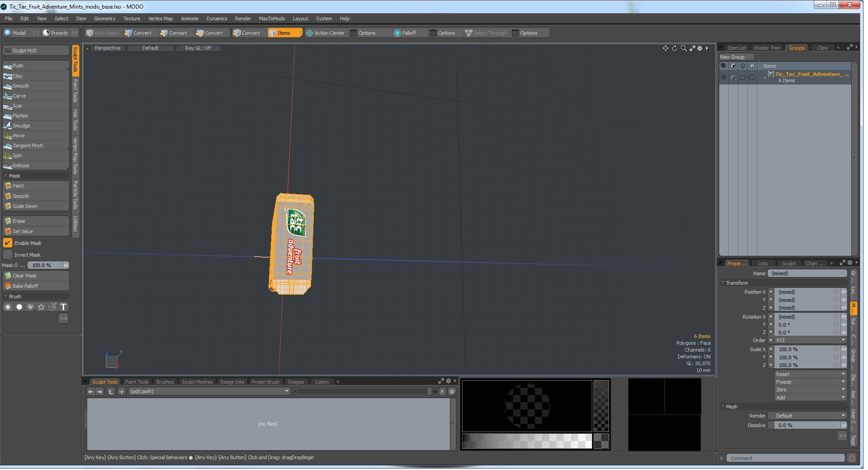Select the Smooth sculpt tool below Clay
The width and height of the screenshot is (868, 470).
[x=36, y=86]
